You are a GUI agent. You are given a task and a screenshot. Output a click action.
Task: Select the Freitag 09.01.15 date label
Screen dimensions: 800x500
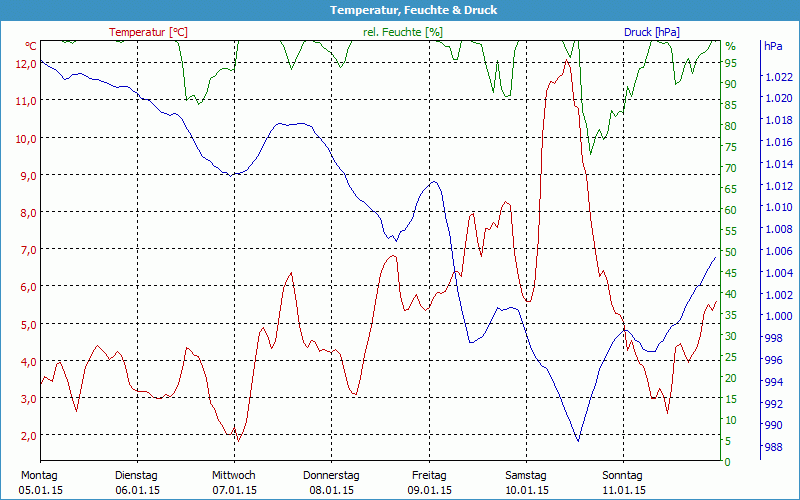(429, 482)
